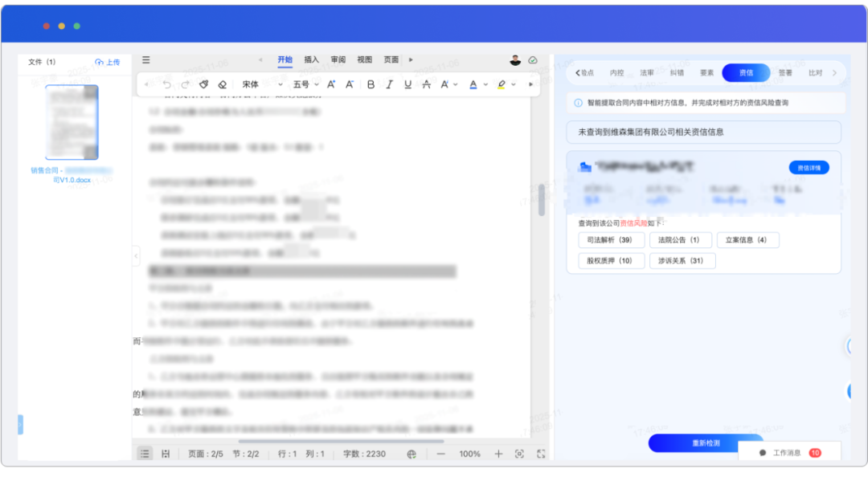Open the 销售合同 V1.0.docx file name
The height and width of the screenshot is (477, 868).
pyautogui.click(x=72, y=175)
